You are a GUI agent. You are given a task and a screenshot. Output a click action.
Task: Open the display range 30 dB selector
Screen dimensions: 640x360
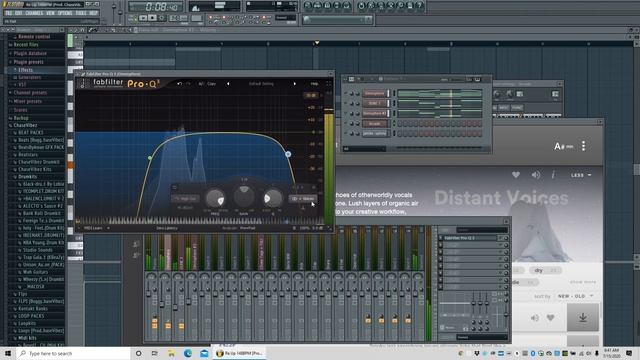tap(311, 95)
